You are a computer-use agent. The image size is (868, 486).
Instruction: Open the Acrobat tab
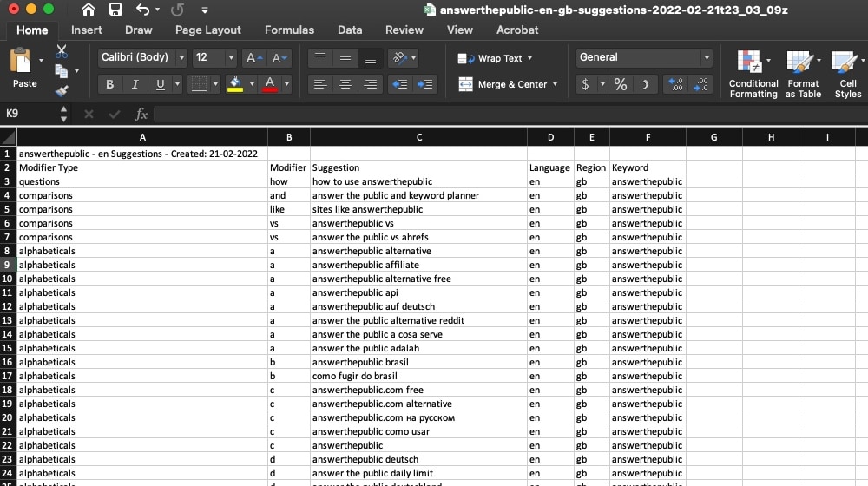[517, 30]
